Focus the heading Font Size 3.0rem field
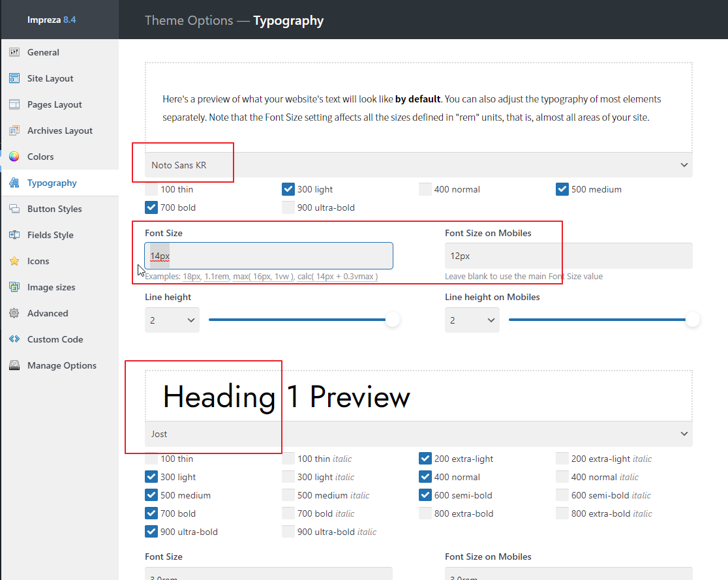The image size is (728, 580). pos(268,574)
